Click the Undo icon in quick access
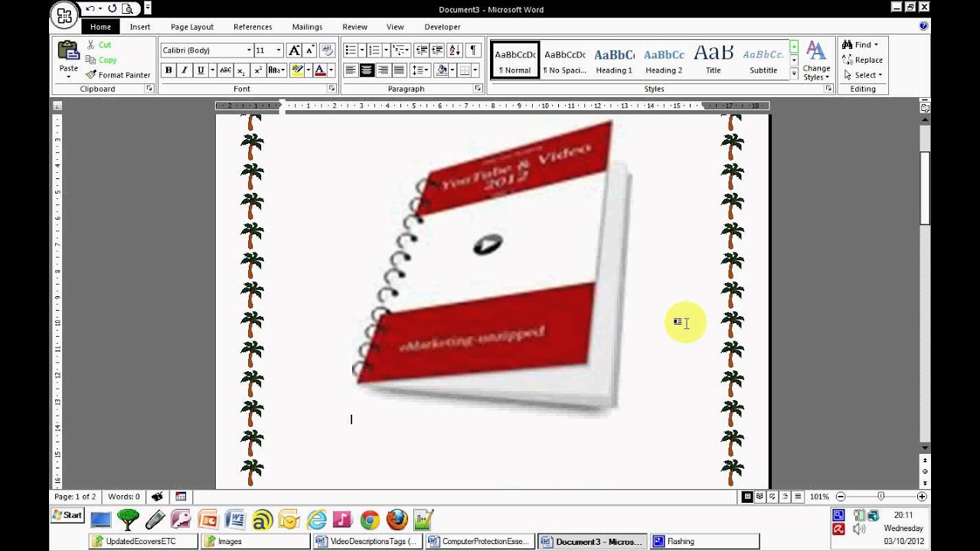980x551 pixels. [90, 9]
